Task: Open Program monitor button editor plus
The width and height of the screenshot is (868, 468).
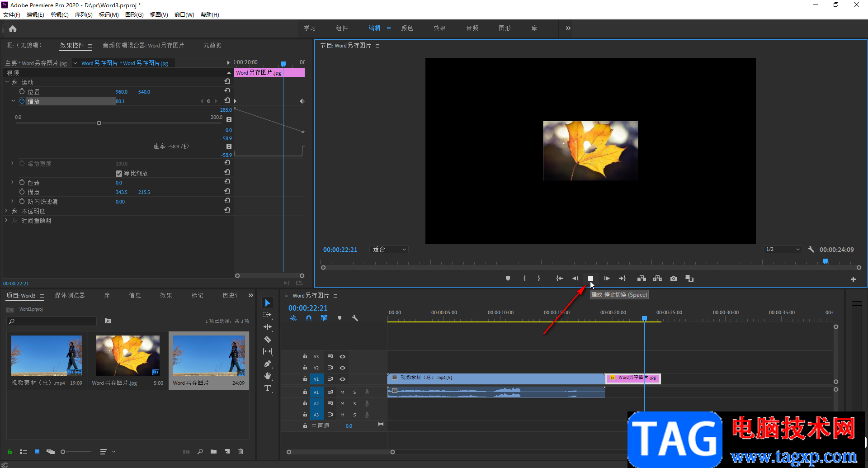Action: (853, 279)
